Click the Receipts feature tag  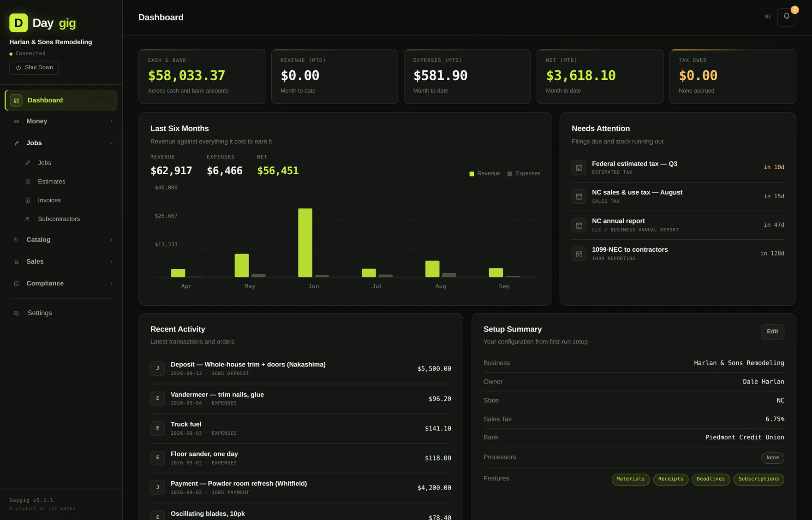click(x=671, y=479)
